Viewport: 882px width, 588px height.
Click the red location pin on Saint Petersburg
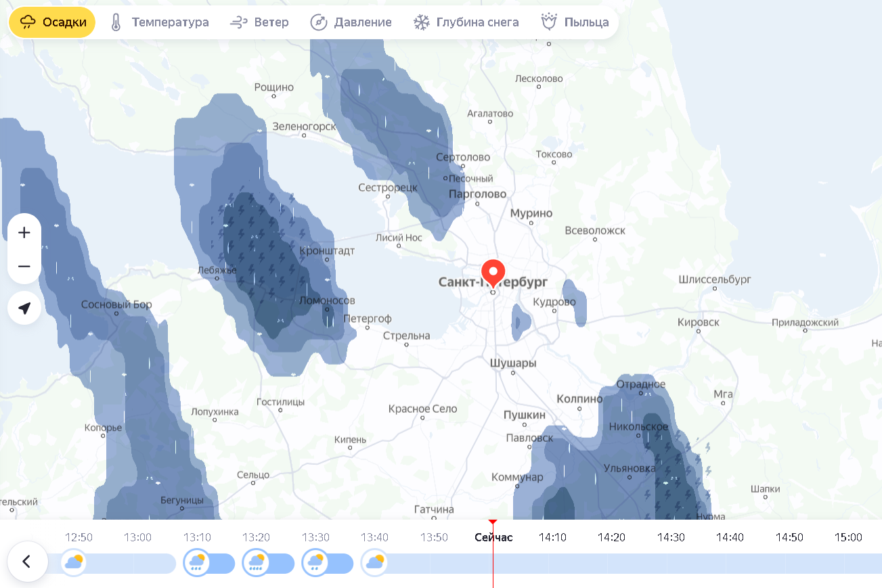(493, 272)
